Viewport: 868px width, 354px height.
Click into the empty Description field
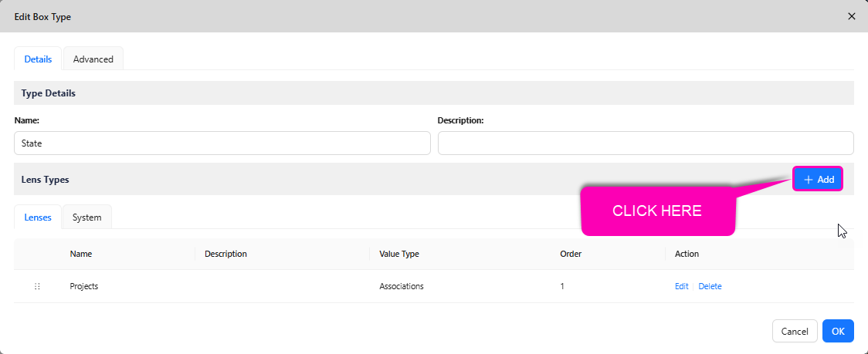pyautogui.click(x=645, y=143)
